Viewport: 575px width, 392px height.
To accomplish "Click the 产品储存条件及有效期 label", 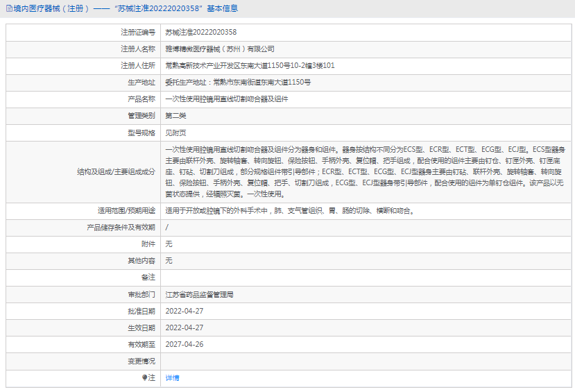I will 121,228.
